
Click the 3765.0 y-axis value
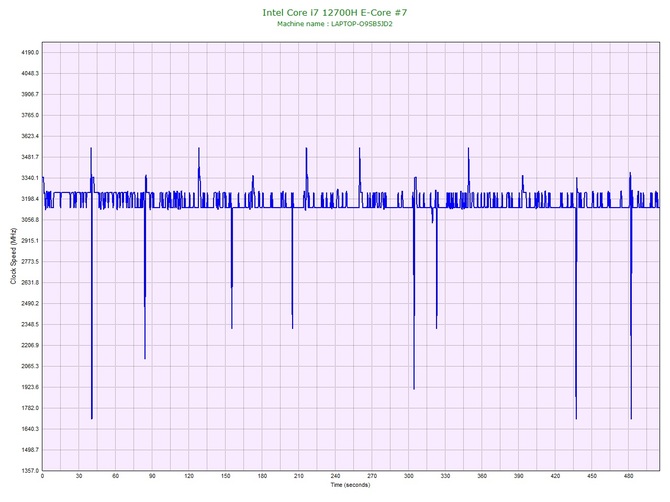click(30, 115)
